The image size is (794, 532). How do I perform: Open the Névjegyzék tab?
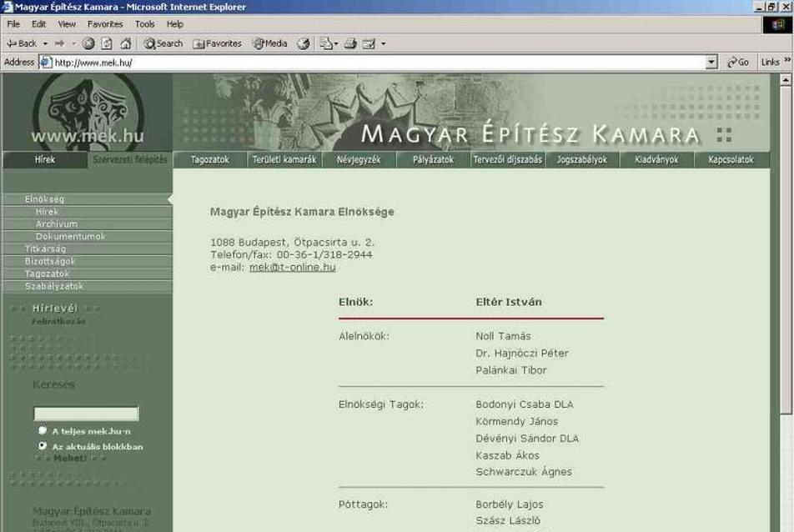359,160
